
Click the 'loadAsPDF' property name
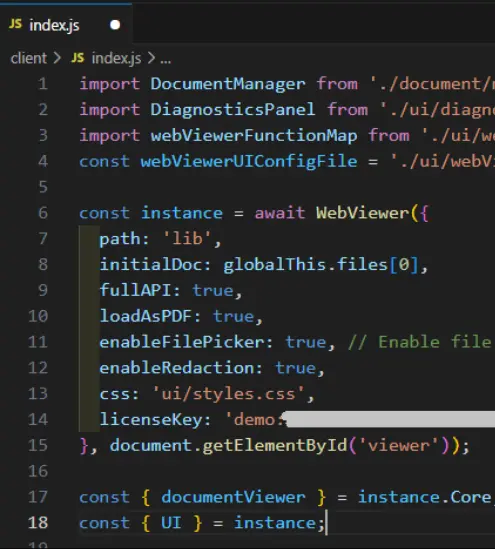pos(145,316)
